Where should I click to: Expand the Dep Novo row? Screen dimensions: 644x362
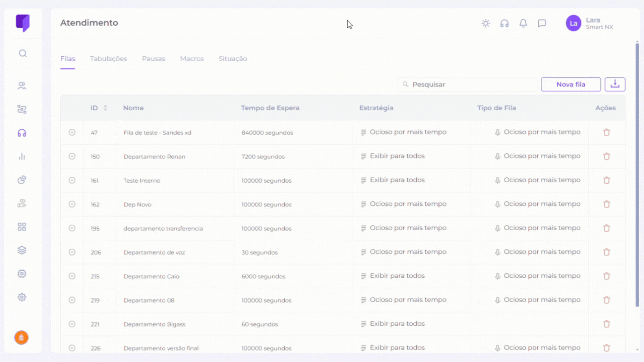[72, 204]
